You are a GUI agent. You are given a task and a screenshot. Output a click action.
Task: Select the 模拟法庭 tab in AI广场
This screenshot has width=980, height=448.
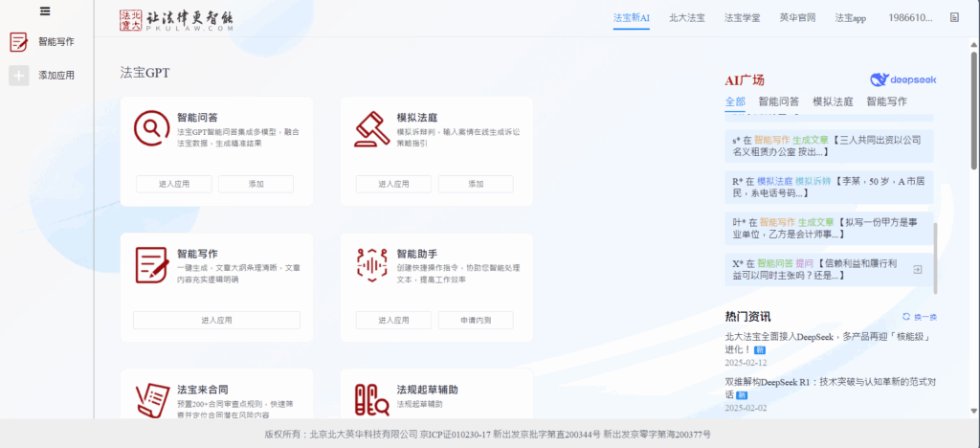coord(833,101)
